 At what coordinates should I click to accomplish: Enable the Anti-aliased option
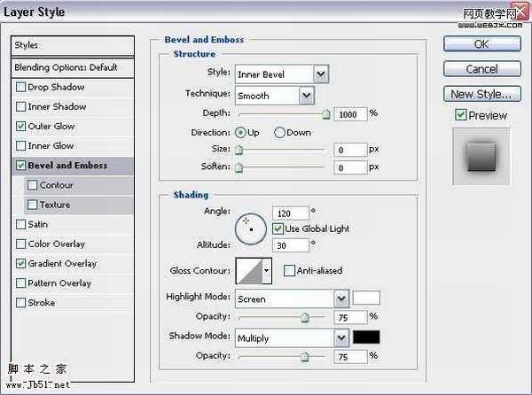tap(289, 271)
